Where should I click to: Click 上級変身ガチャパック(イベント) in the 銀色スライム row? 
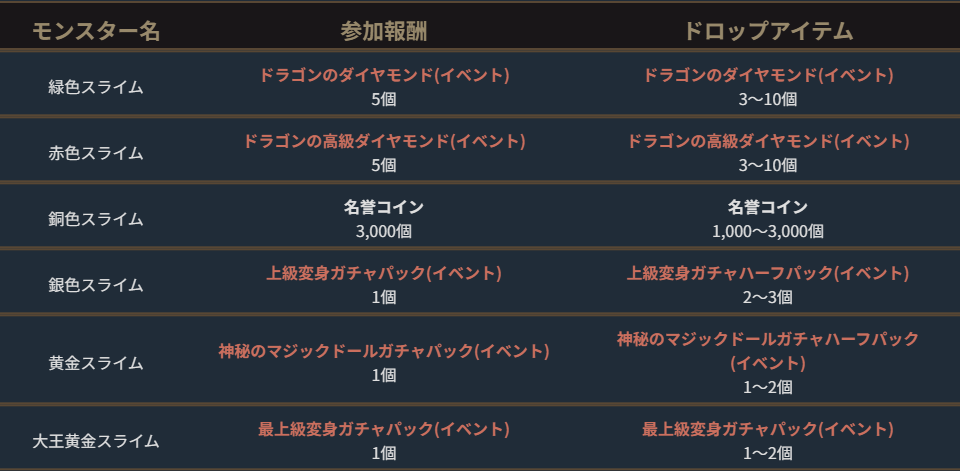tap(384, 273)
